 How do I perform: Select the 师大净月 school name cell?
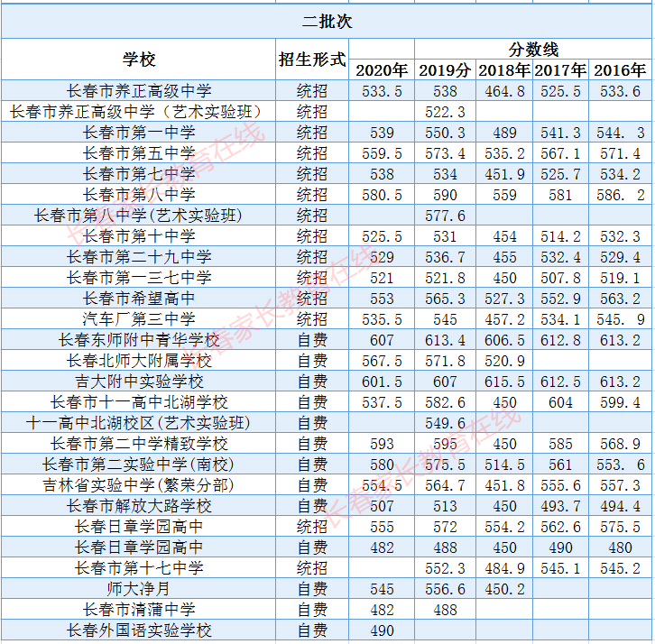(x=139, y=589)
